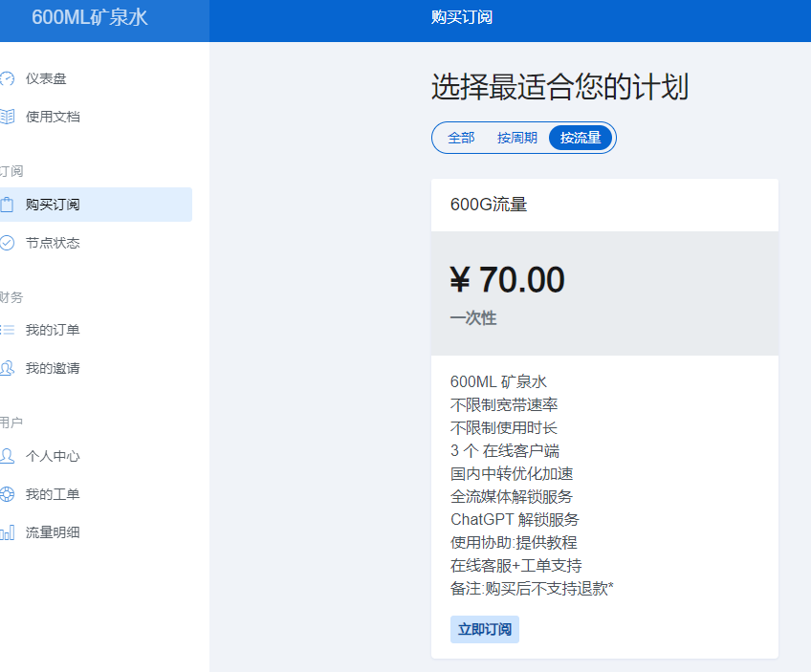Switch to the 按周期 plan filter
The image size is (811, 672).
tap(516, 138)
